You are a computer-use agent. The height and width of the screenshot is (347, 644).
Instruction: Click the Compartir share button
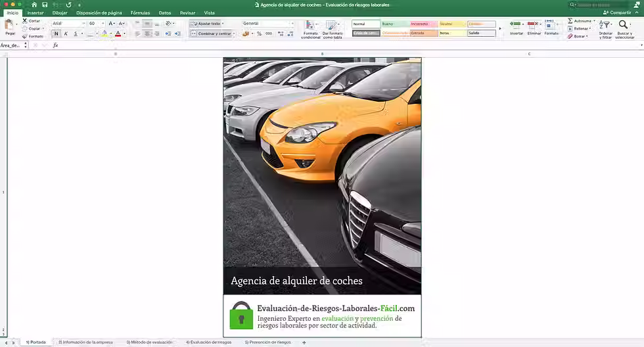tap(617, 12)
